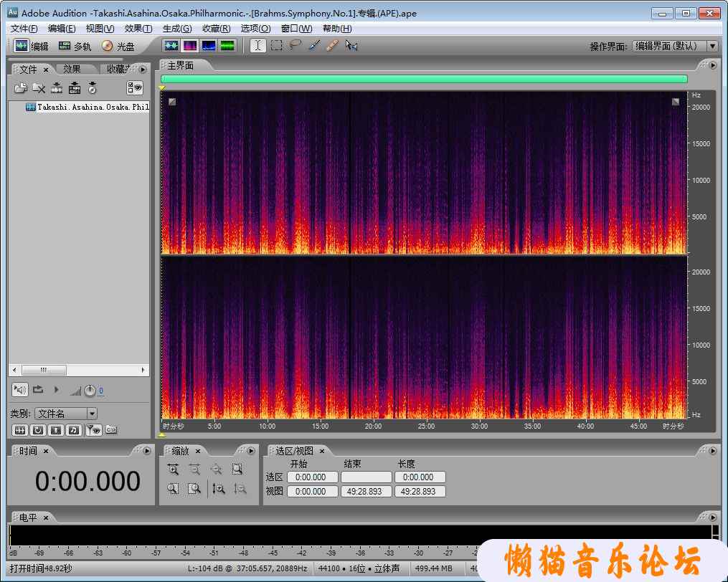The width and height of the screenshot is (728, 582).
Task: Adjust the preview volume knob
Action: click(x=90, y=391)
